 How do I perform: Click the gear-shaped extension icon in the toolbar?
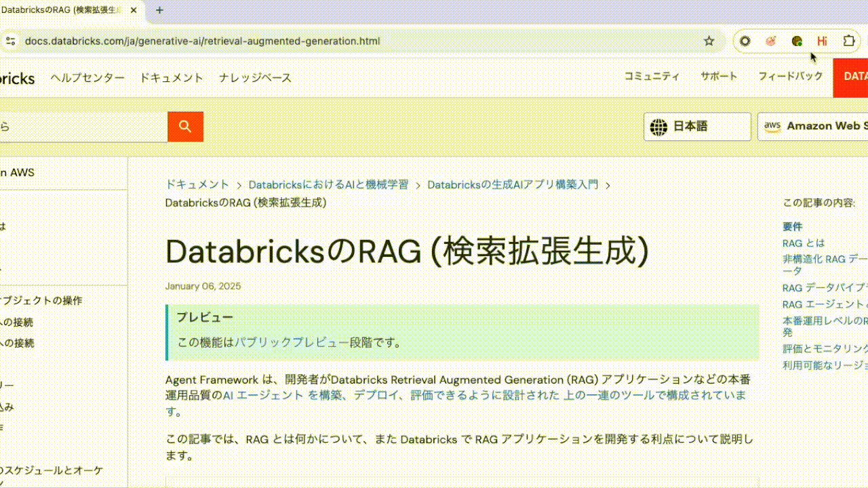(745, 41)
